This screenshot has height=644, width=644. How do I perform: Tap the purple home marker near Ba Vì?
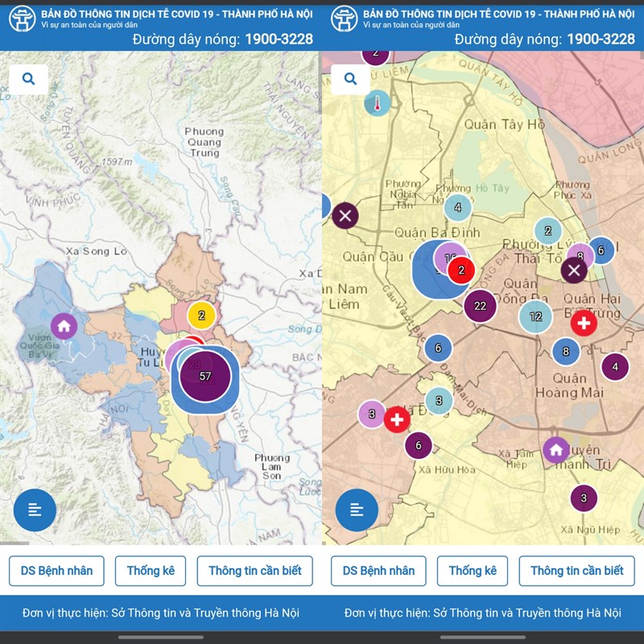(x=64, y=326)
